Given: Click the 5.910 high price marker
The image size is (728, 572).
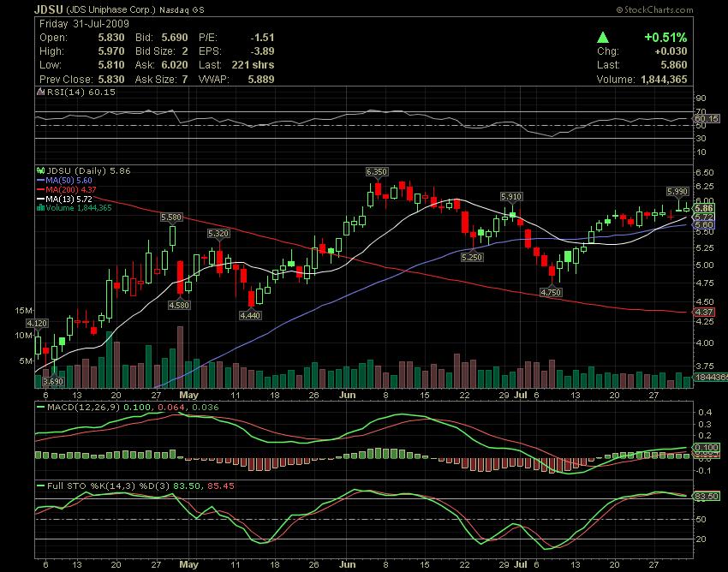Looking at the screenshot, I should pyautogui.click(x=511, y=197).
